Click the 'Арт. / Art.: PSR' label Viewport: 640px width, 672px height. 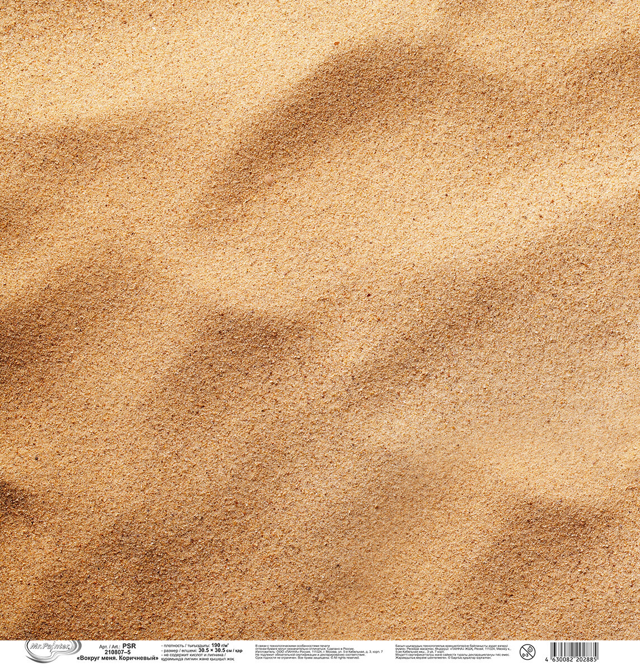117,646
